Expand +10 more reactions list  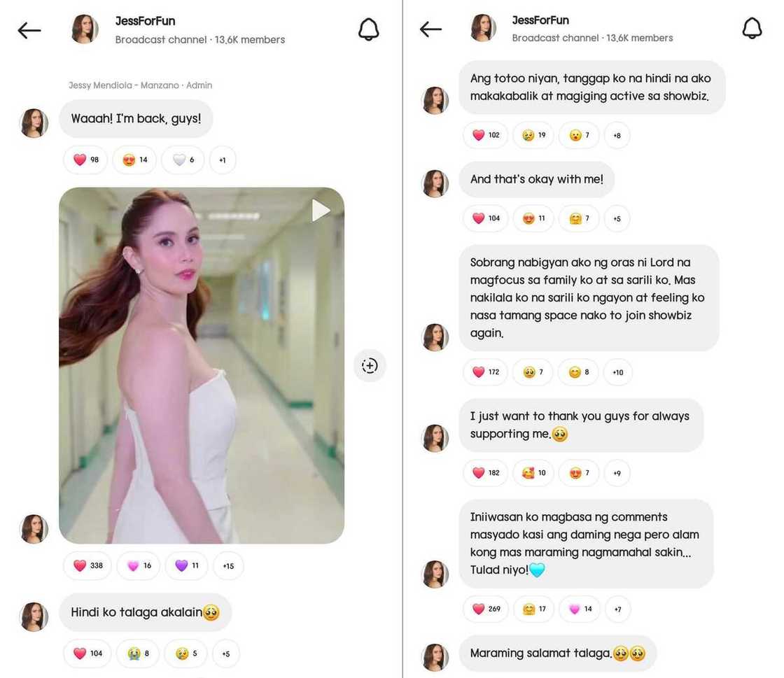(617, 372)
